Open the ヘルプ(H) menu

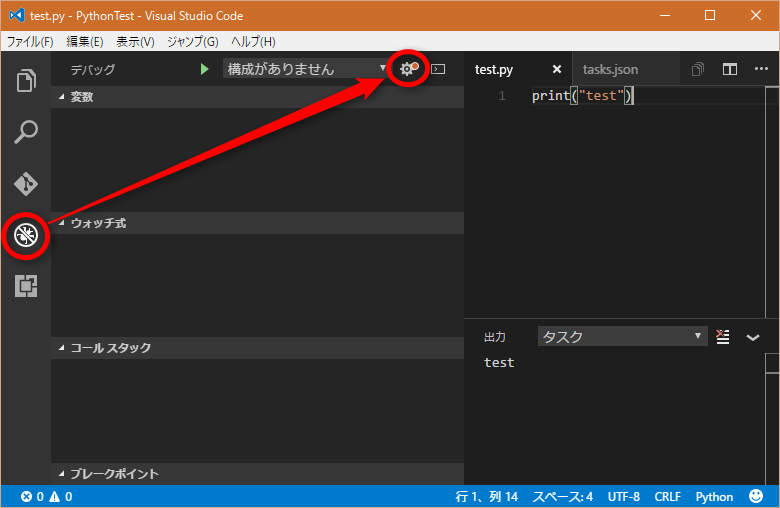[253, 41]
